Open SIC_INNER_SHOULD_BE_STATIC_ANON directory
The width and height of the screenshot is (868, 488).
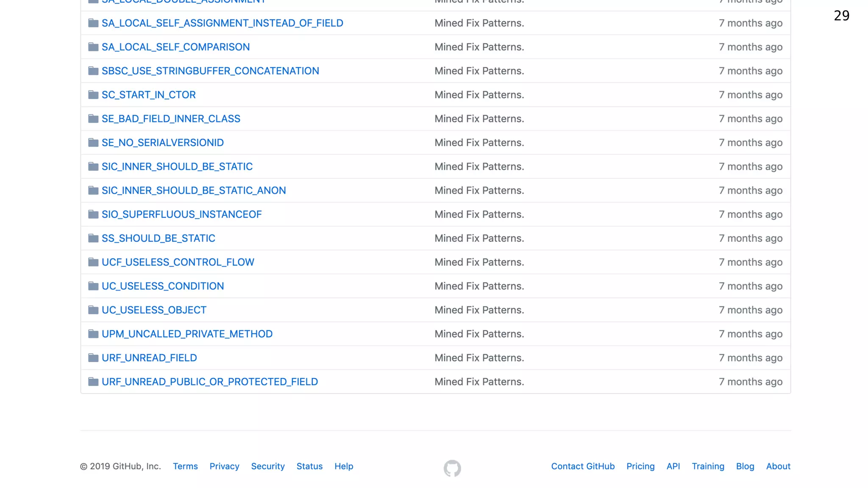tap(194, 191)
